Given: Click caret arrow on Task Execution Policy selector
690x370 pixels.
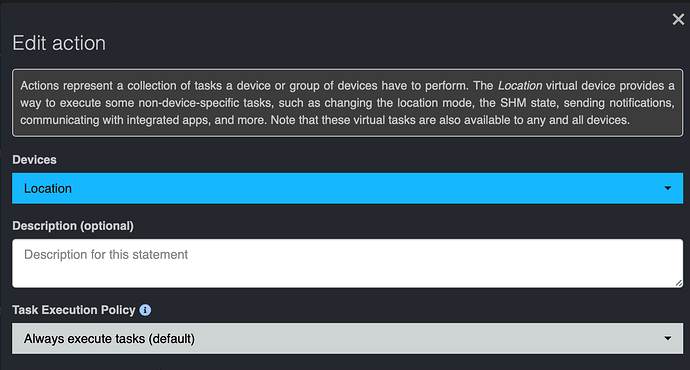Looking at the screenshot, I should pyautogui.click(x=668, y=339).
